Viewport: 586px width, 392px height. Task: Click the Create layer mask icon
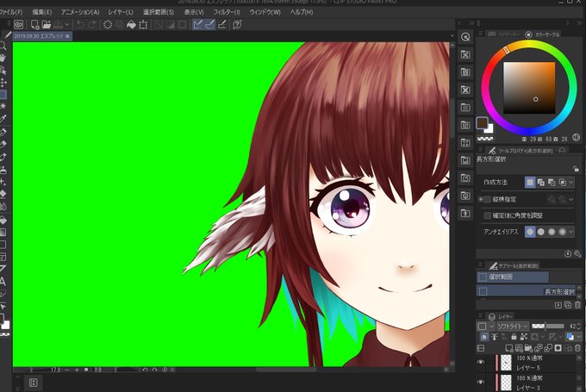tap(558, 348)
